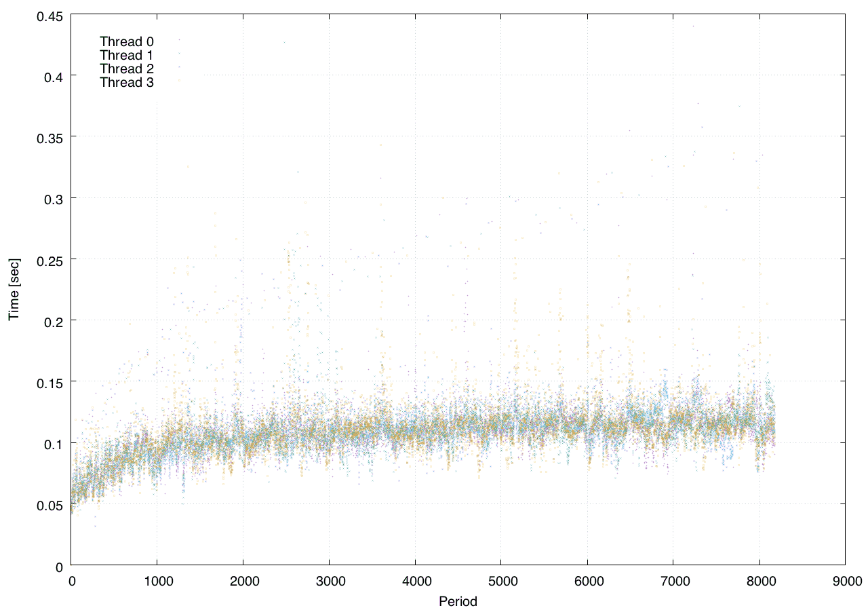
Task: Choose the 0.4 y-axis tick label
Action: click(x=54, y=76)
